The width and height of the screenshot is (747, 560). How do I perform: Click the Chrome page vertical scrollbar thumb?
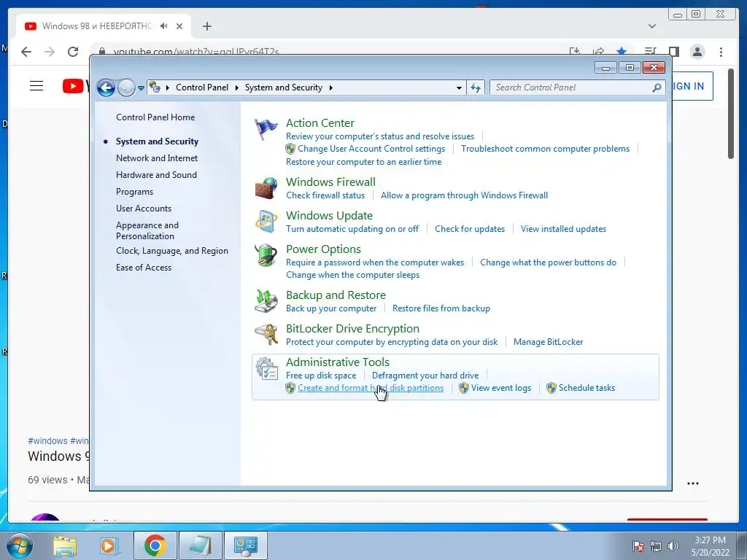[x=731, y=113]
